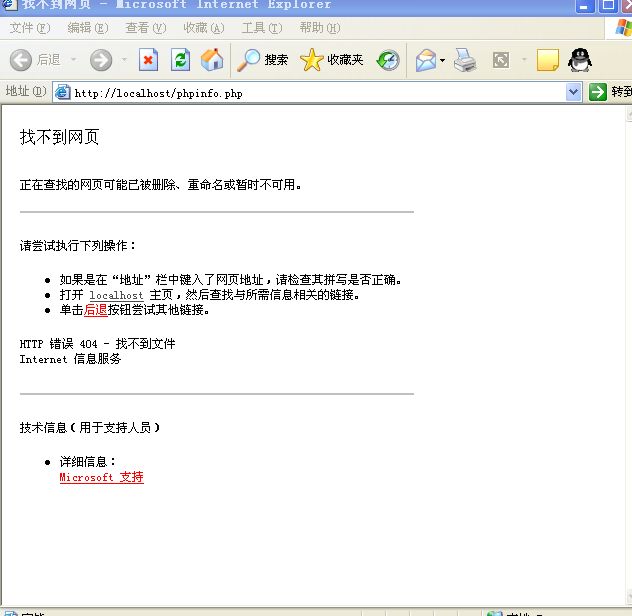The height and width of the screenshot is (616, 632).
Task: Click the Windows flag logo throbber
Action: coord(623,28)
